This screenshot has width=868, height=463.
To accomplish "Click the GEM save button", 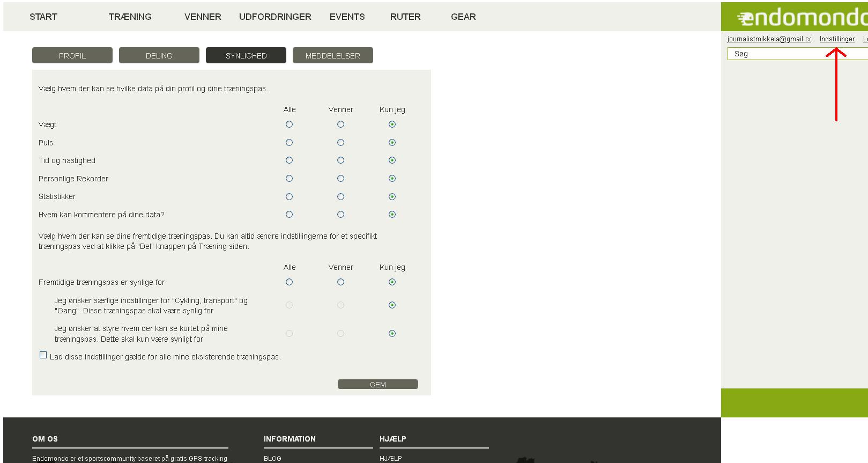I will pyautogui.click(x=378, y=384).
